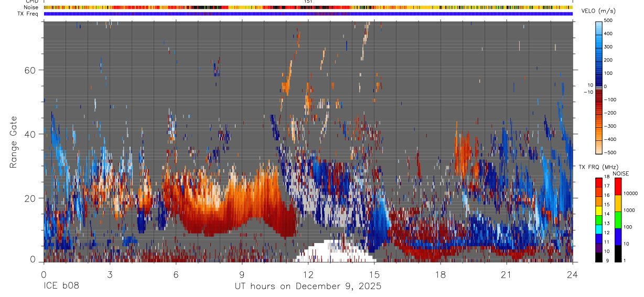Click the 11 label on TX FRQ scale
This screenshot has width=644, height=297.
click(x=608, y=243)
